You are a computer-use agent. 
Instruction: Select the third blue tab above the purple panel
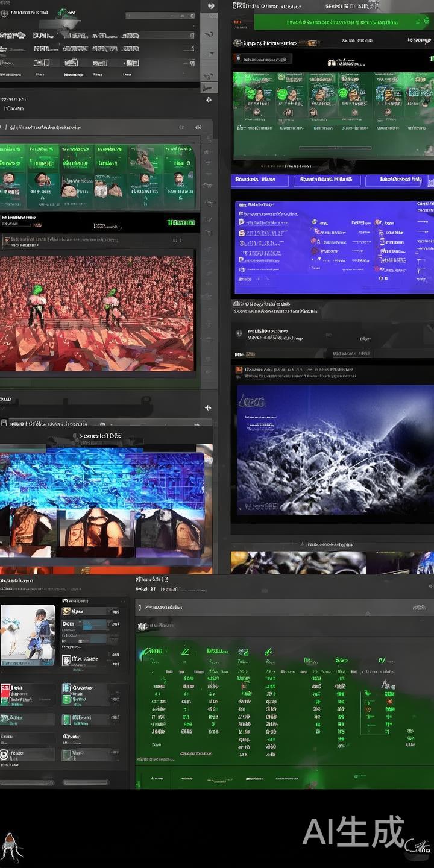[x=398, y=180]
